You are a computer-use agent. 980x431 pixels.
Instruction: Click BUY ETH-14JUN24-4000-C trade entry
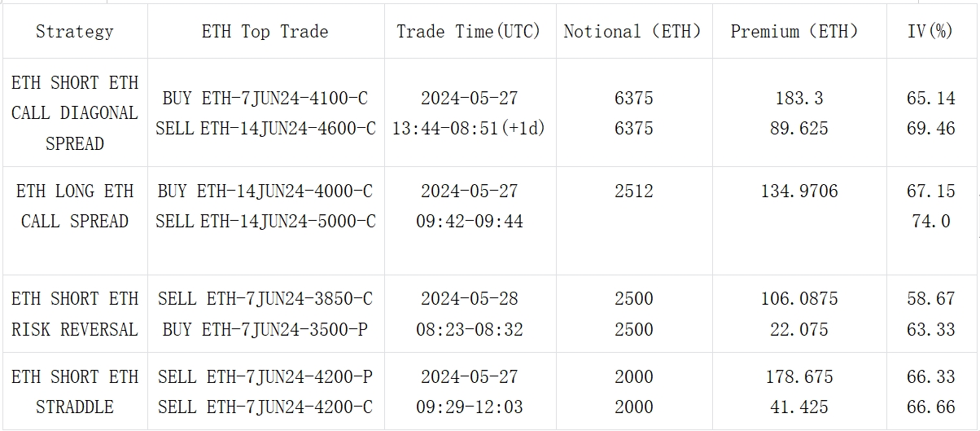tap(265, 191)
